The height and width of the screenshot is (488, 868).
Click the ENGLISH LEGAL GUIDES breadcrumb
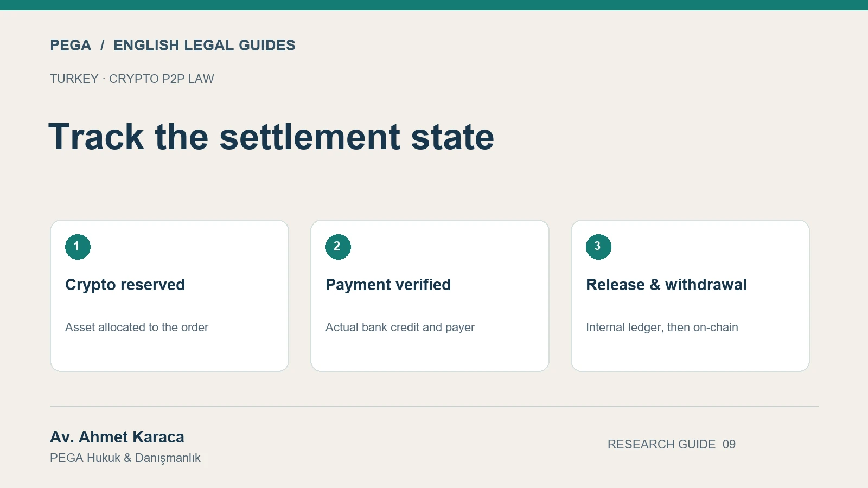pyautogui.click(x=205, y=45)
